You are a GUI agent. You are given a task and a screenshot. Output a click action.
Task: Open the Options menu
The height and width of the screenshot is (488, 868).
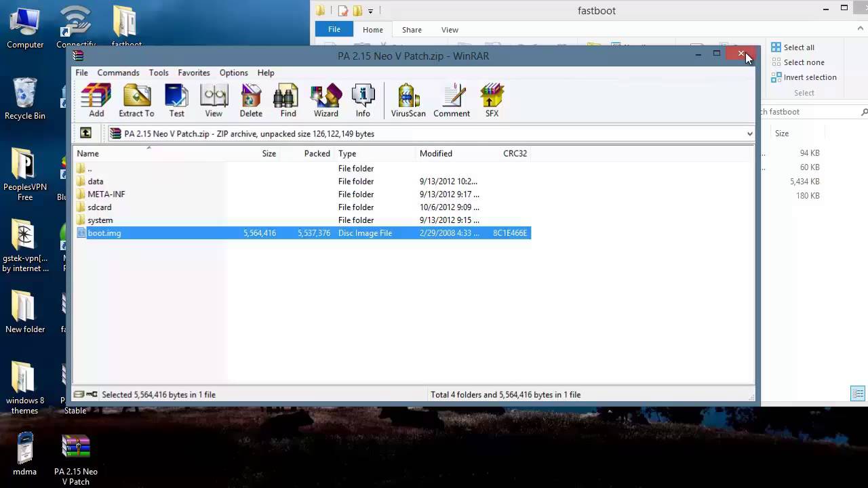click(233, 73)
